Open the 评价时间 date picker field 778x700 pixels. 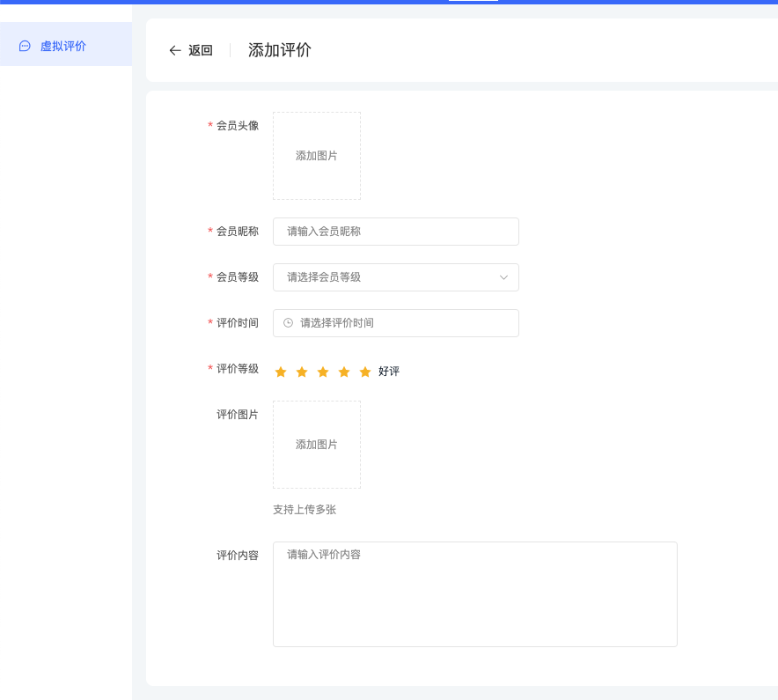point(396,323)
